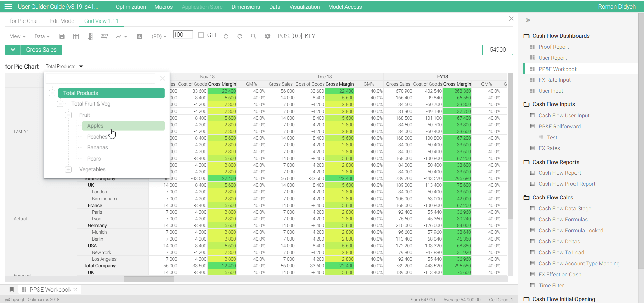Open the settings gear icon

(267, 36)
